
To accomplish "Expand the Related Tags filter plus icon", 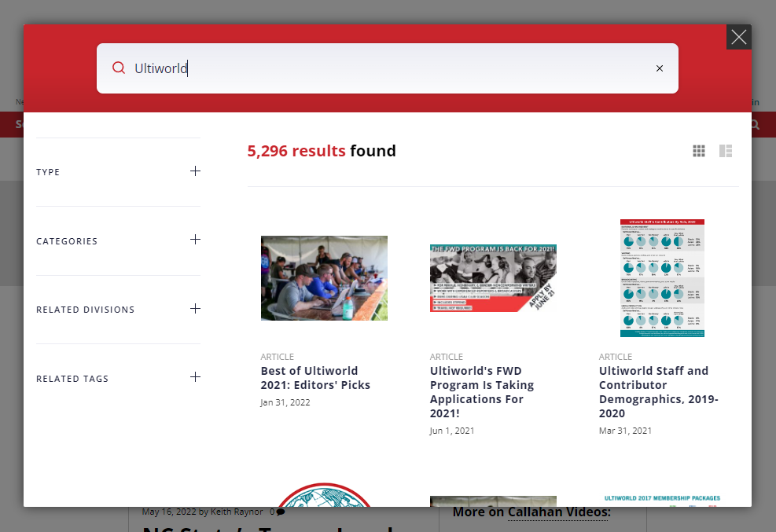I will pyautogui.click(x=196, y=377).
